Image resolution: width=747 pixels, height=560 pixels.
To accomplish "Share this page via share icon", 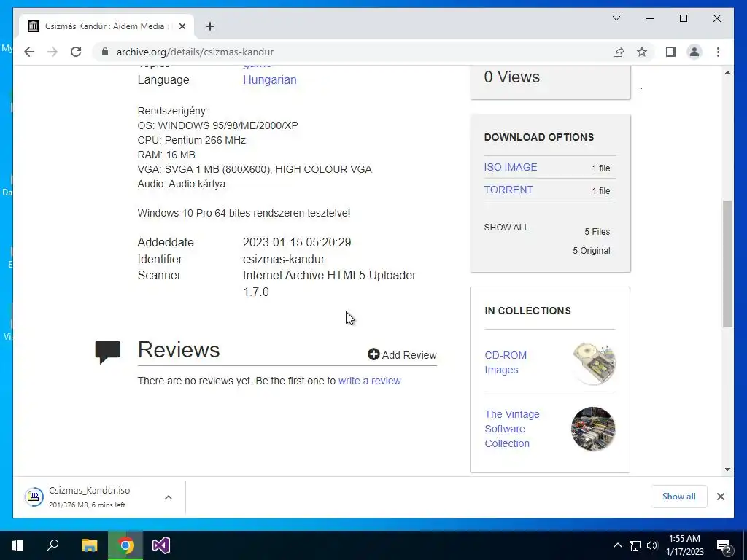I will pos(619,52).
